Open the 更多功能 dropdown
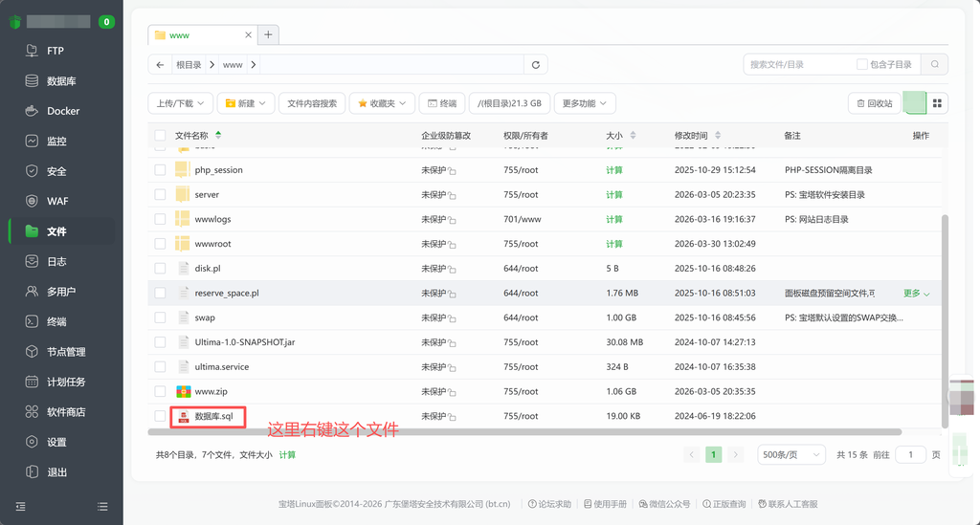 [585, 103]
